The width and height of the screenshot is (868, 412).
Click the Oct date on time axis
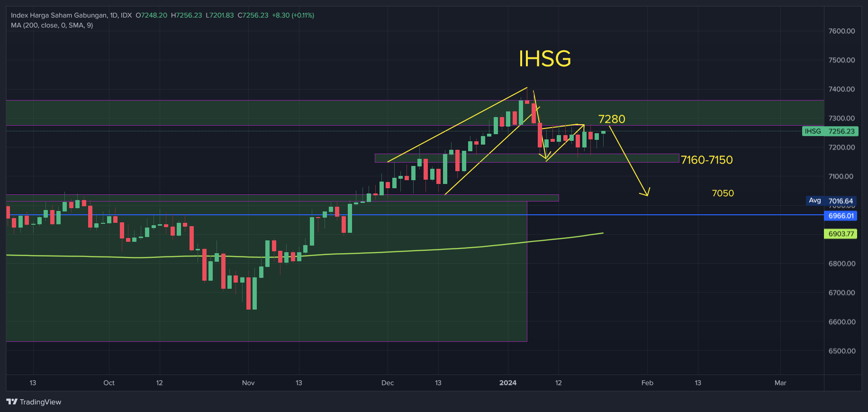tap(109, 383)
